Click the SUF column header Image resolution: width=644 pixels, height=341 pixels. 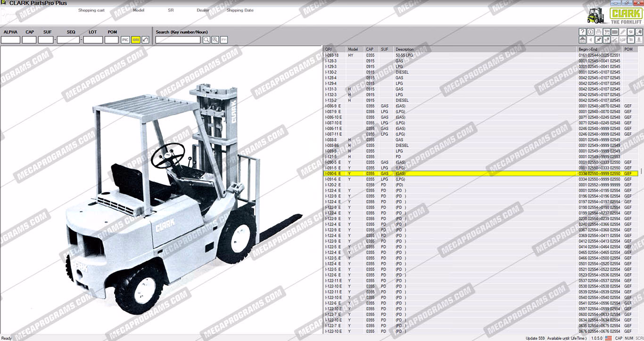[x=387, y=50]
